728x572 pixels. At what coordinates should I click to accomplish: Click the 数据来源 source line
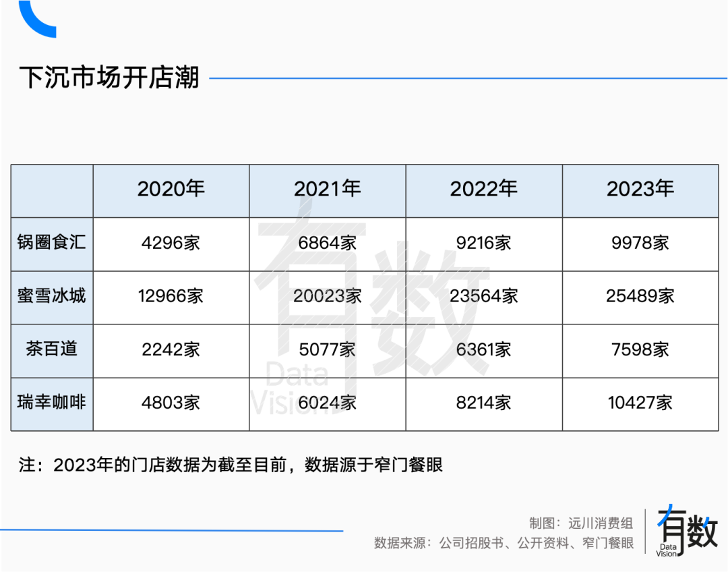click(x=504, y=543)
